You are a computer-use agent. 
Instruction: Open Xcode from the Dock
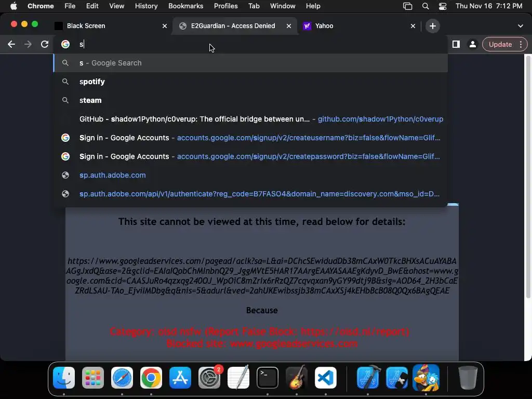tap(368, 378)
